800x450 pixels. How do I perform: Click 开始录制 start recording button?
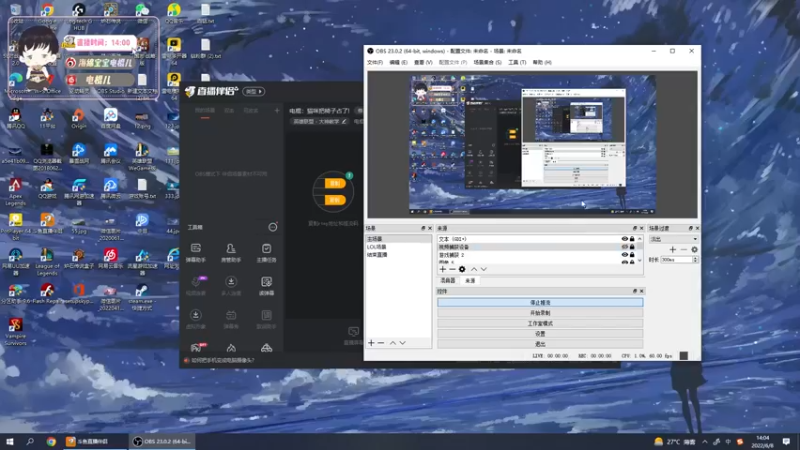540,313
